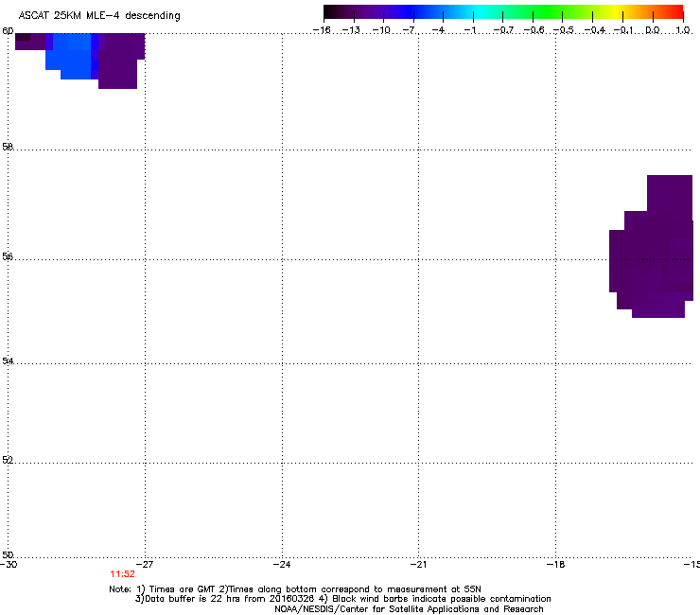Click the latitude 52 axis label

8,460
